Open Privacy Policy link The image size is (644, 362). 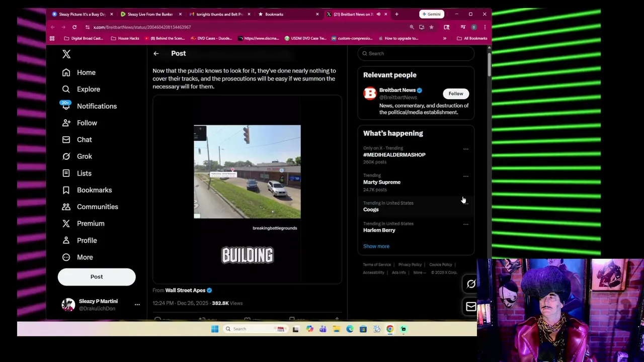pos(410,264)
